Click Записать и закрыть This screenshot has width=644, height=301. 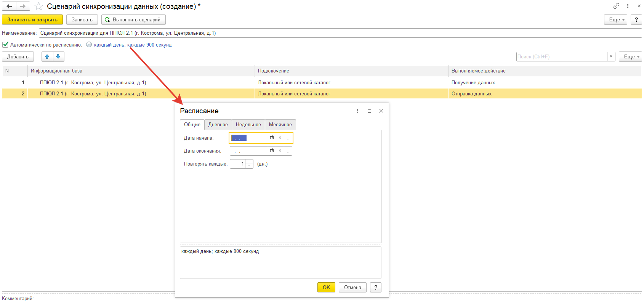pos(32,19)
